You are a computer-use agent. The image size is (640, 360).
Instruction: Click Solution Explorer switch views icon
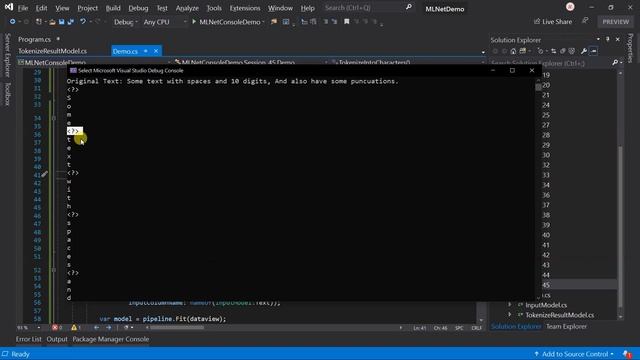point(523,51)
